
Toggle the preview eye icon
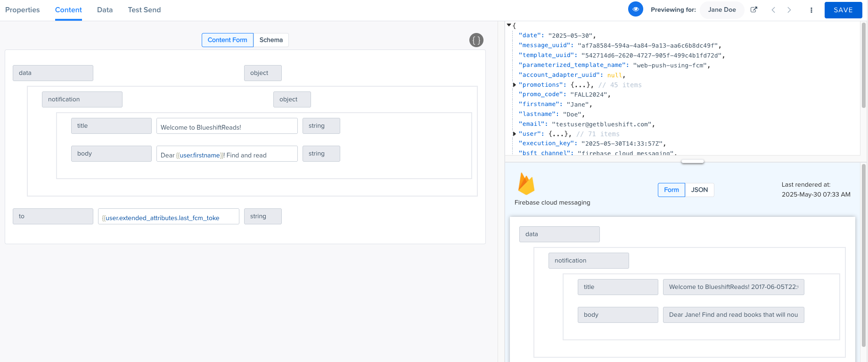coord(635,9)
